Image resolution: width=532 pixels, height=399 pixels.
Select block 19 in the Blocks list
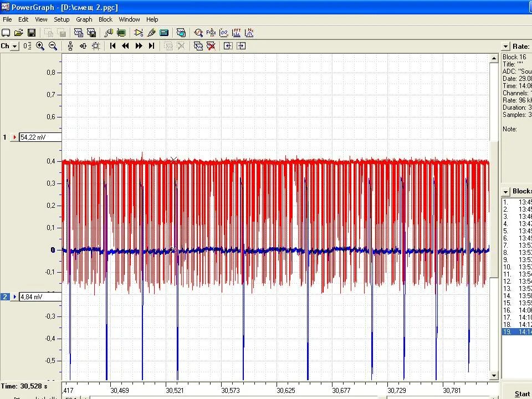pos(515,331)
